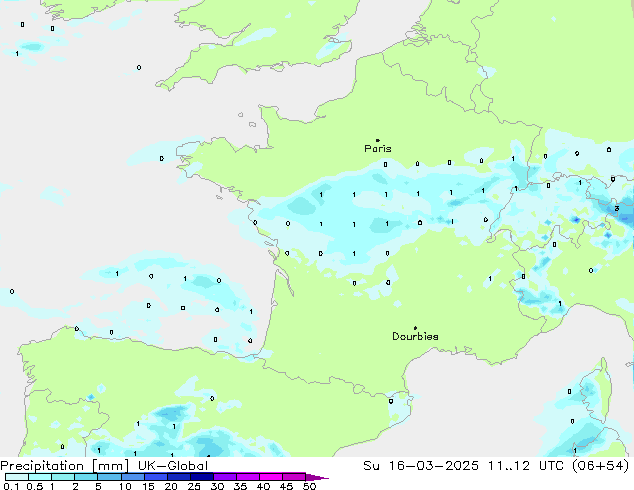Pick the 0.5–1 mm legend swatch
The image size is (634, 490).
click(40, 477)
